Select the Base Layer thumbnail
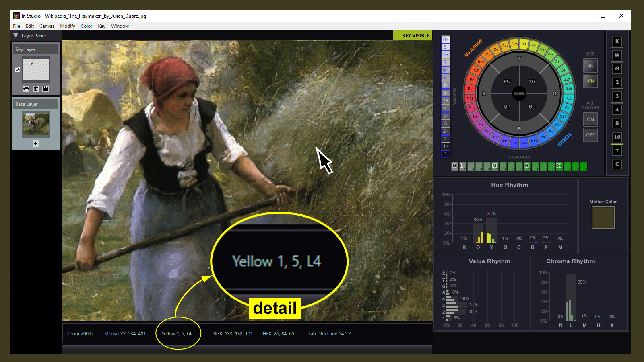This screenshot has width=644, height=362. click(36, 124)
